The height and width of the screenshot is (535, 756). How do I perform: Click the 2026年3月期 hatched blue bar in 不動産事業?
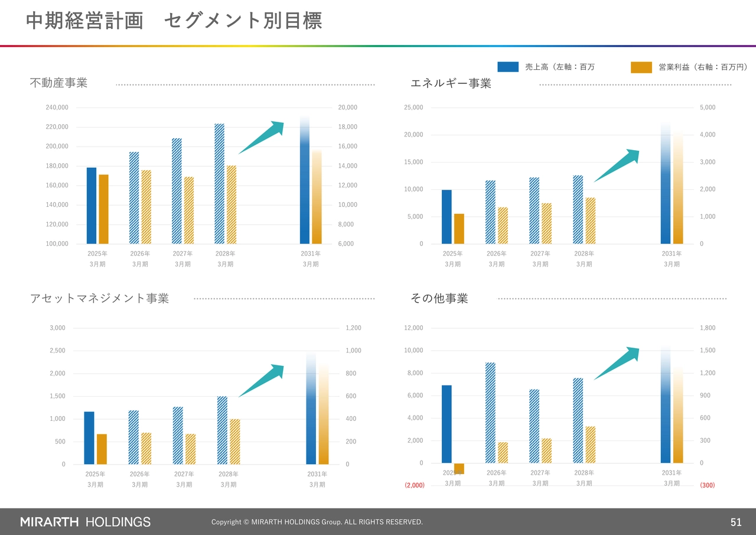coord(134,198)
